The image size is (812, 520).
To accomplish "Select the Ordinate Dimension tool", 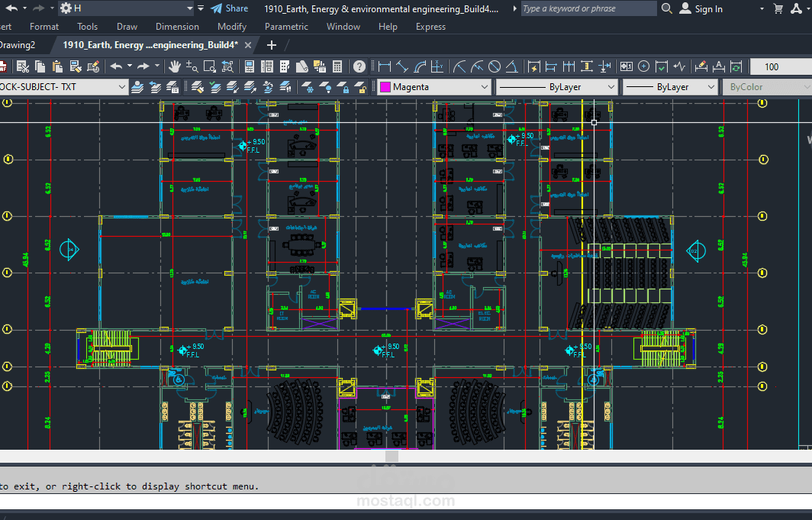I will pyautogui.click(x=437, y=66).
